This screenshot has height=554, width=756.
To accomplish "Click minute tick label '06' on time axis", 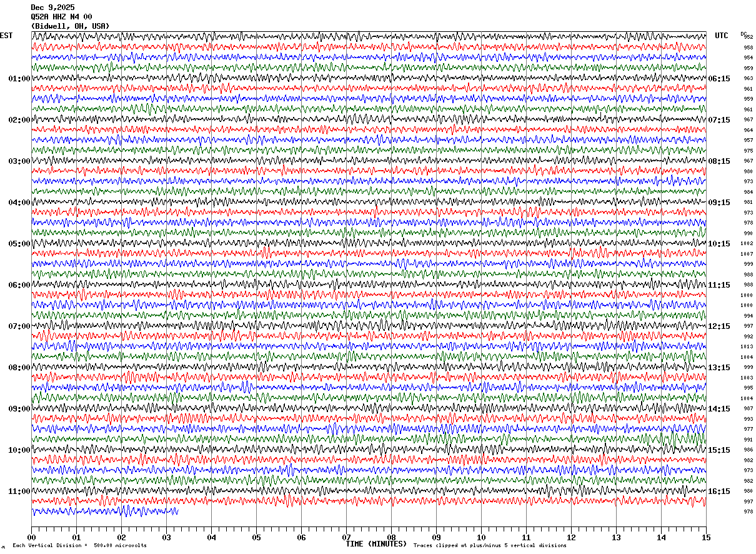I will tap(301, 537).
